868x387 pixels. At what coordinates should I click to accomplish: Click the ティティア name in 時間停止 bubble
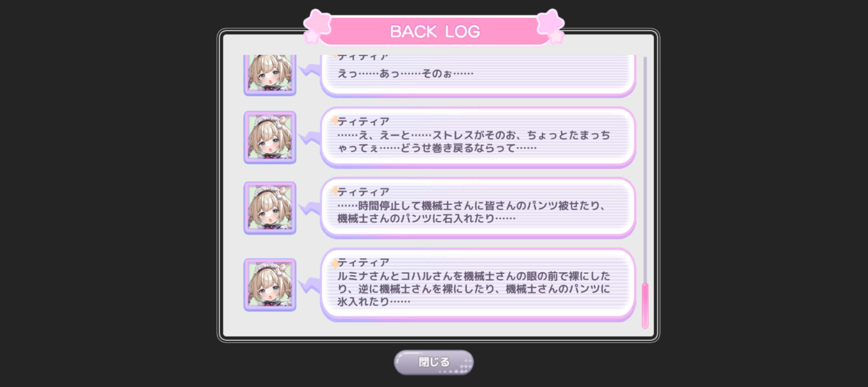pos(363,192)
